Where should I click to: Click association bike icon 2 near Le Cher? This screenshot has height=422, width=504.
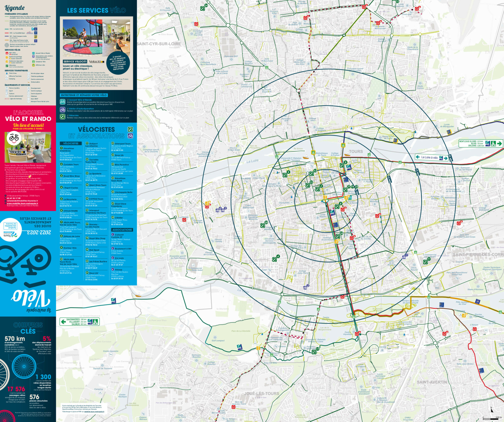(x=305, y=287)
